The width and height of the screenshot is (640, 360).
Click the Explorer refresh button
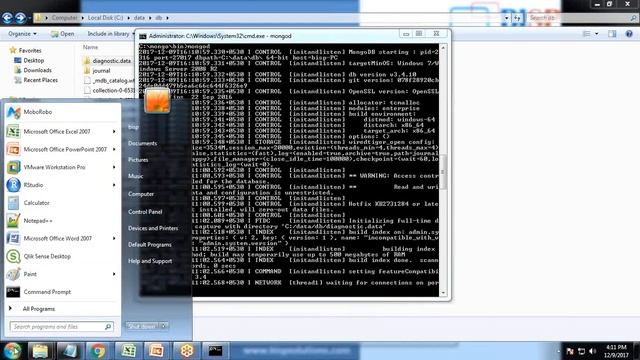(517, 18)
